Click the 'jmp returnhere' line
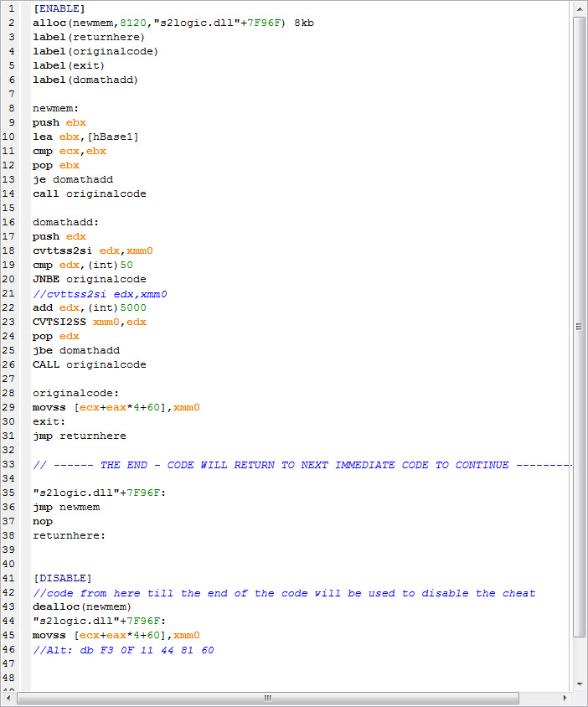588x707 pixels. tap(80, 436)
